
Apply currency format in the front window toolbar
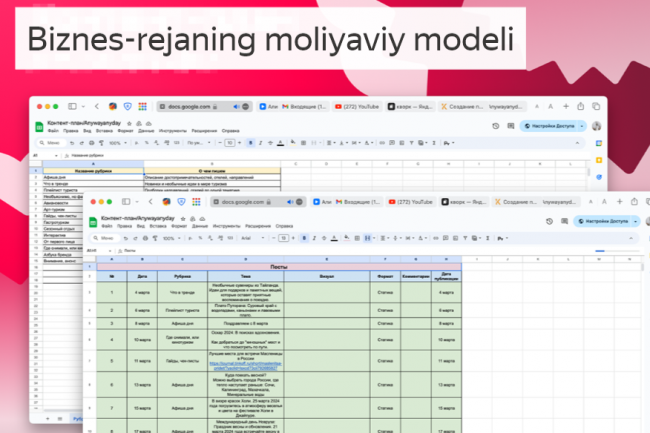coord(190,238)
